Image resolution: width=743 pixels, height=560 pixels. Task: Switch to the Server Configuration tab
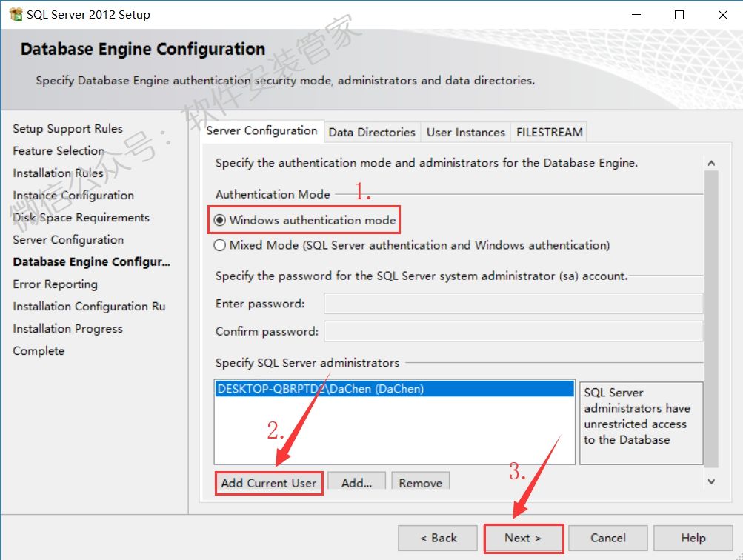point(261,131)
